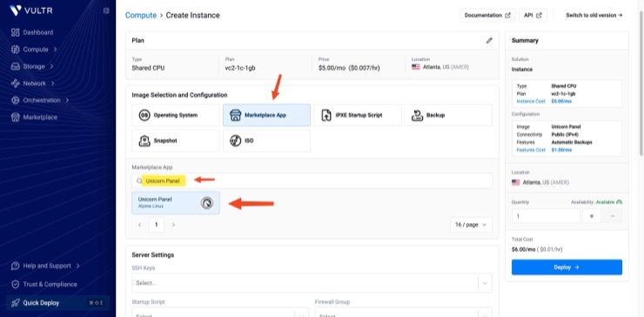Click the Deploy button
644x317 pixels.
tap(567, 267)
